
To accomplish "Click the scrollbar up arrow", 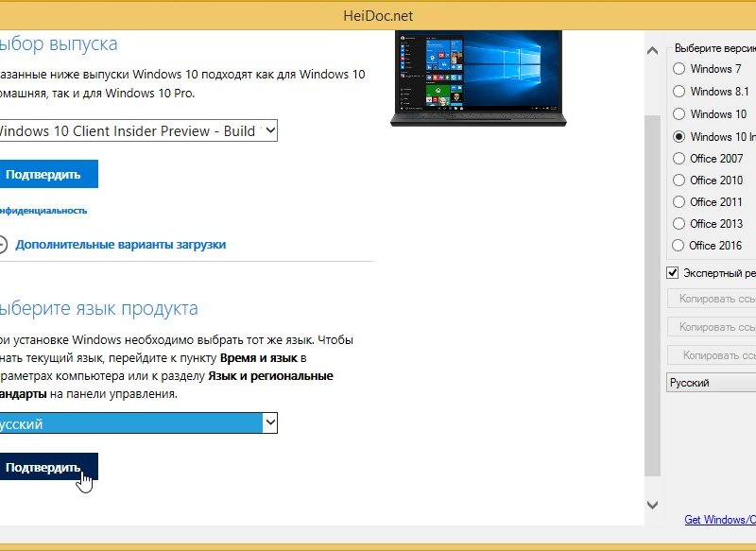I will coord(652,50).
